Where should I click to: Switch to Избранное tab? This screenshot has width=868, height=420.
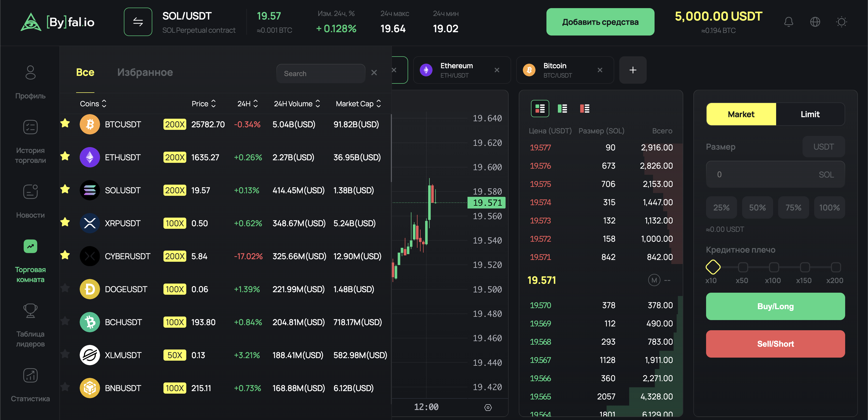[x=145, y=73]
